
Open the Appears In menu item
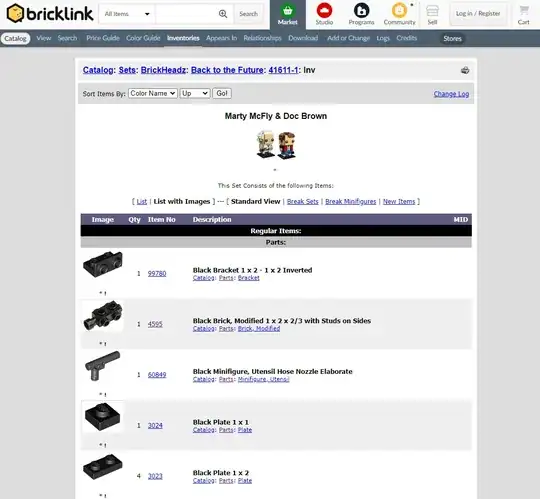click(221, 38)
